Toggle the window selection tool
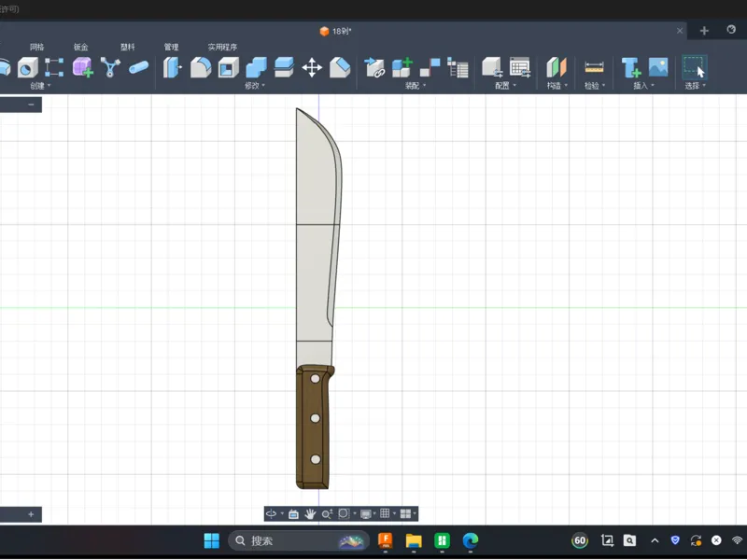Screen dimensions: 747x560 coord(694,67)
